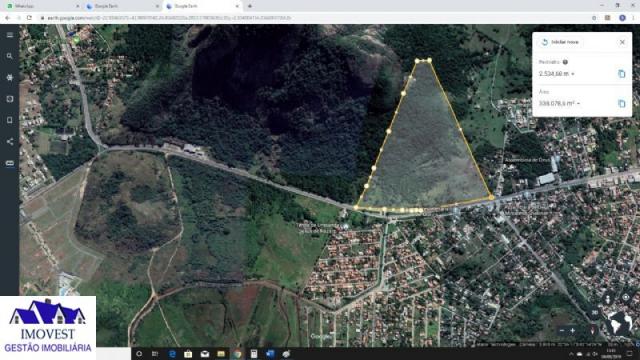Open a new browser tab

[249, 6]
